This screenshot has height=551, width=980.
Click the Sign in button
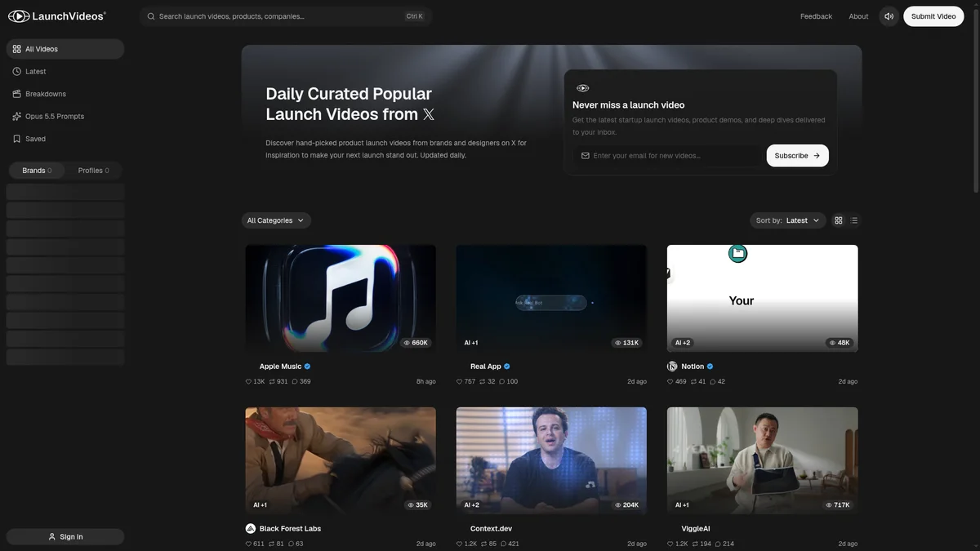click(65, 536)
